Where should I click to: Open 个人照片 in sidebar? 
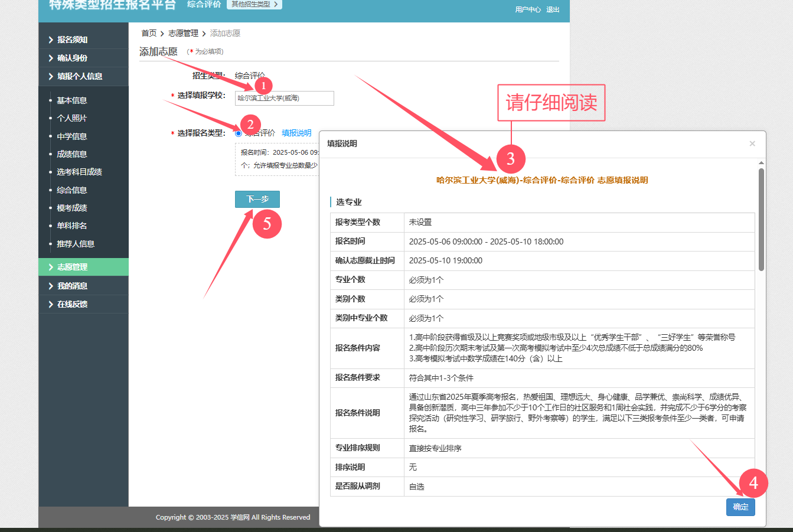click(x=72, y=118)
